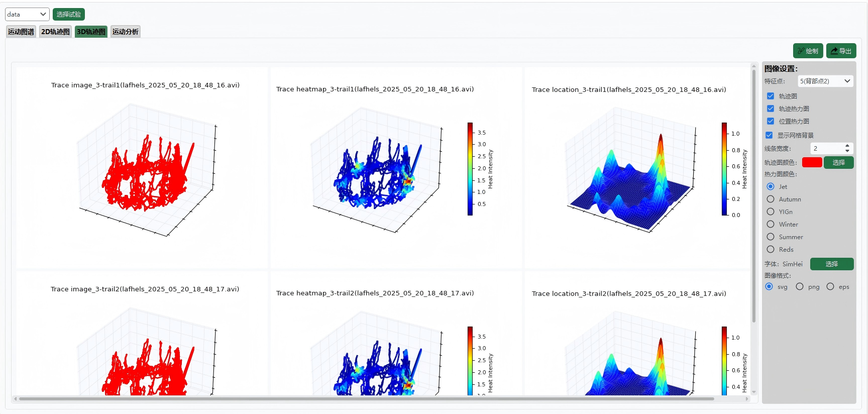Select the Reds colormap option
The height and width of the screenshot is (414, 868).
click(x=771, y=249)
